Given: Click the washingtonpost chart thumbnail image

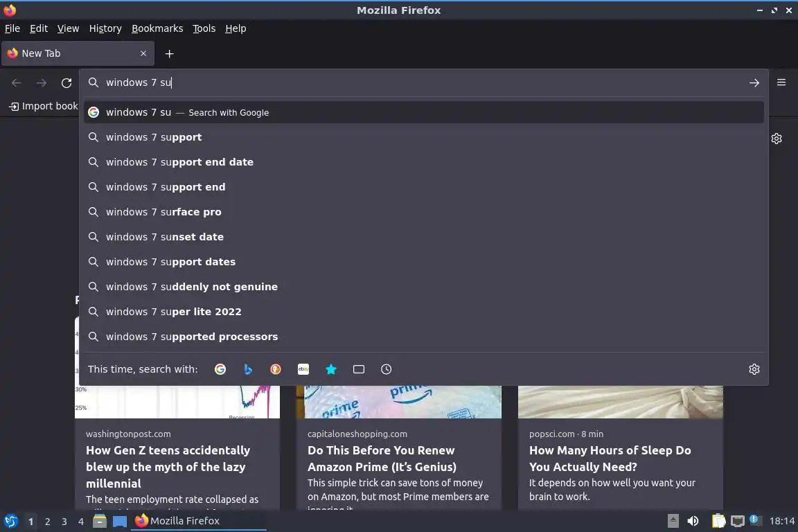Looking at the screenshot, I should (x=177, y=402).
